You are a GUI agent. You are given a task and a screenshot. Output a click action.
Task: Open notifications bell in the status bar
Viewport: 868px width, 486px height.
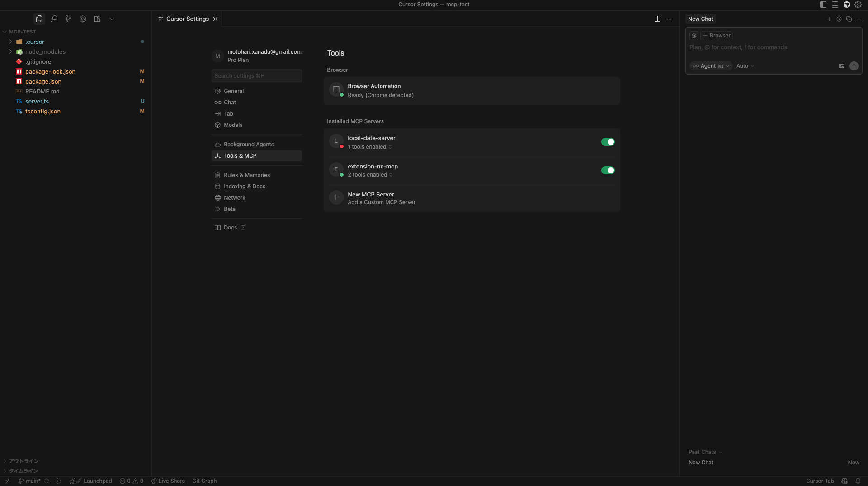pos(858,481)
